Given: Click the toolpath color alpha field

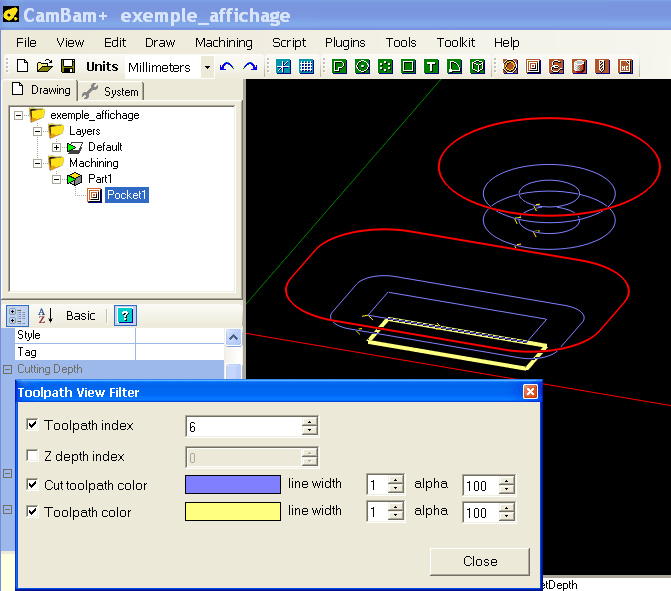Looking at the screenshot, I should (481, 512).
